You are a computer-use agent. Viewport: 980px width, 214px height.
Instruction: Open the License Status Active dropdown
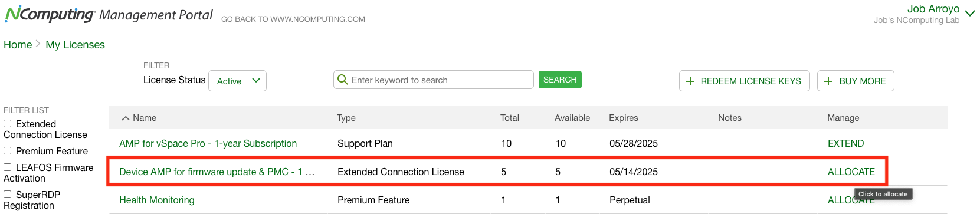[x=237, y=81]
